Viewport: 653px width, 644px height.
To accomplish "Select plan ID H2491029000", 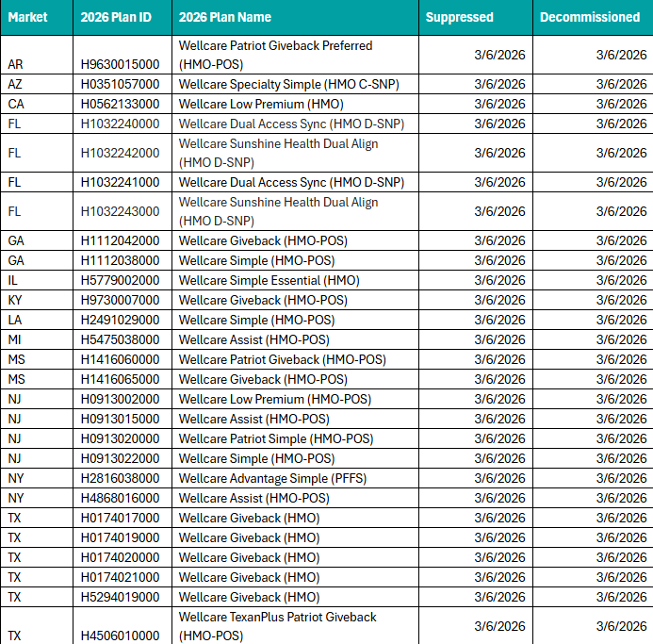I will pos(121,320).
